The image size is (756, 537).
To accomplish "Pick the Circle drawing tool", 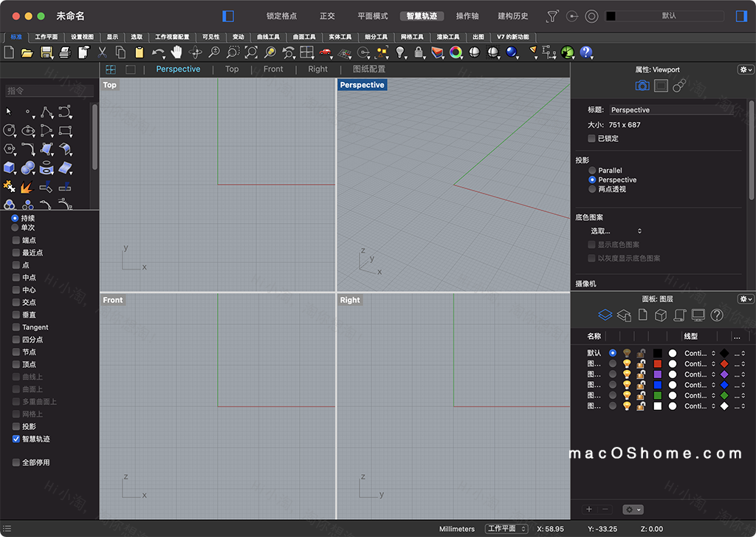I will click(9, 131).
